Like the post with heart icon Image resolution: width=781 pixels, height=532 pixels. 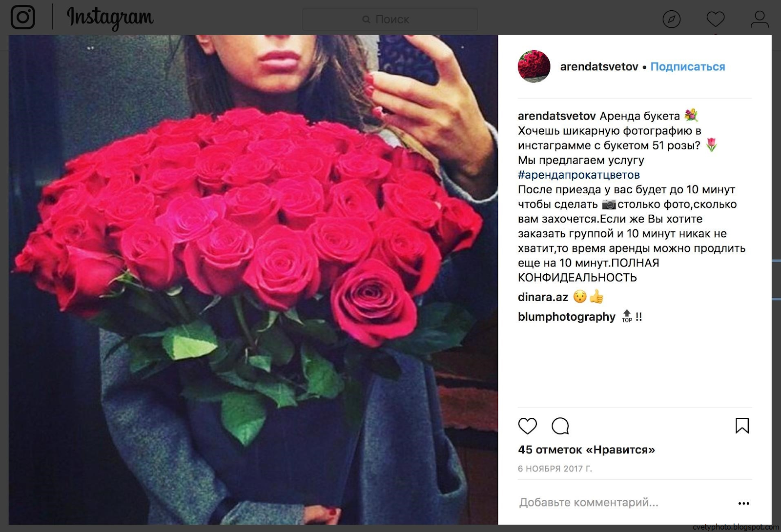coord(527,426)
